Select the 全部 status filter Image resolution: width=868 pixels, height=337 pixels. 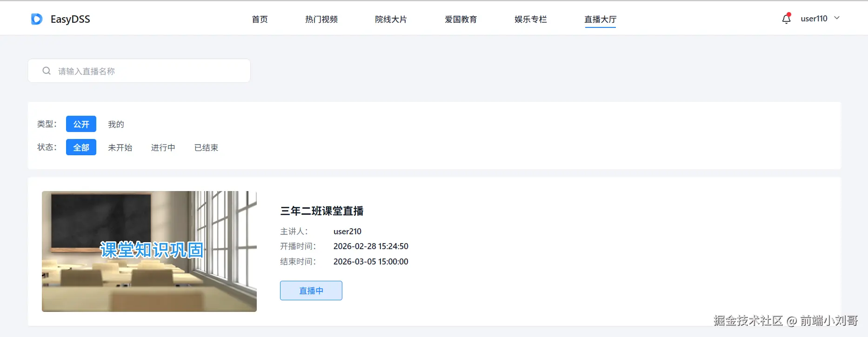(x=81, y=147)
